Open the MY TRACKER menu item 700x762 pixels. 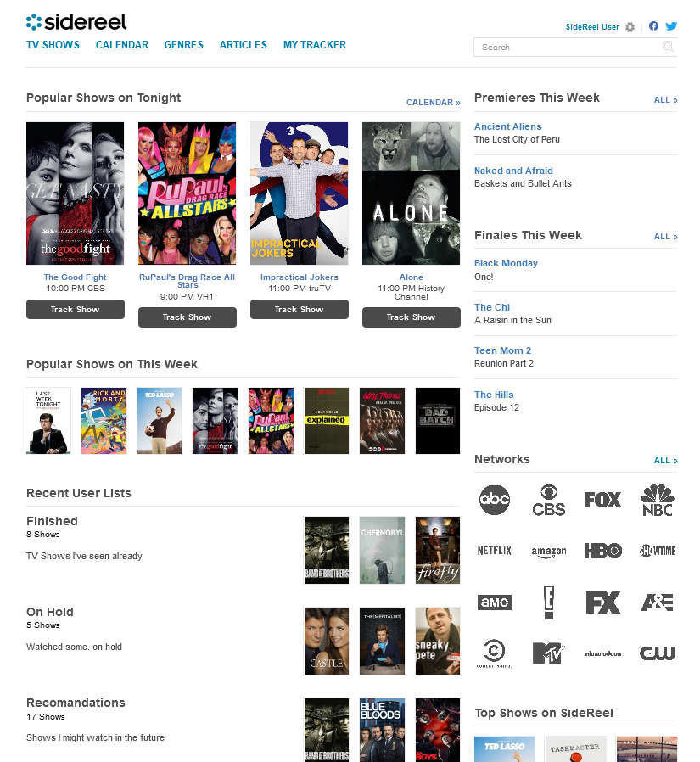point(315,45)
